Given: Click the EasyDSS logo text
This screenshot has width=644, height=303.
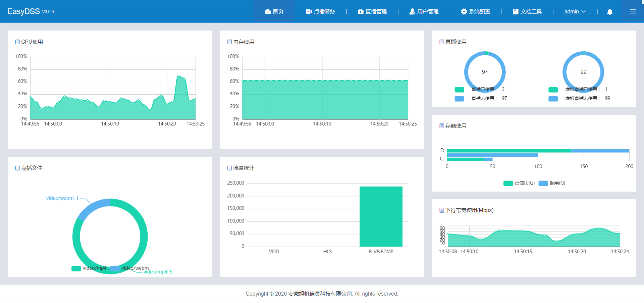Looking at the screenshot, I should coord(23,11).
